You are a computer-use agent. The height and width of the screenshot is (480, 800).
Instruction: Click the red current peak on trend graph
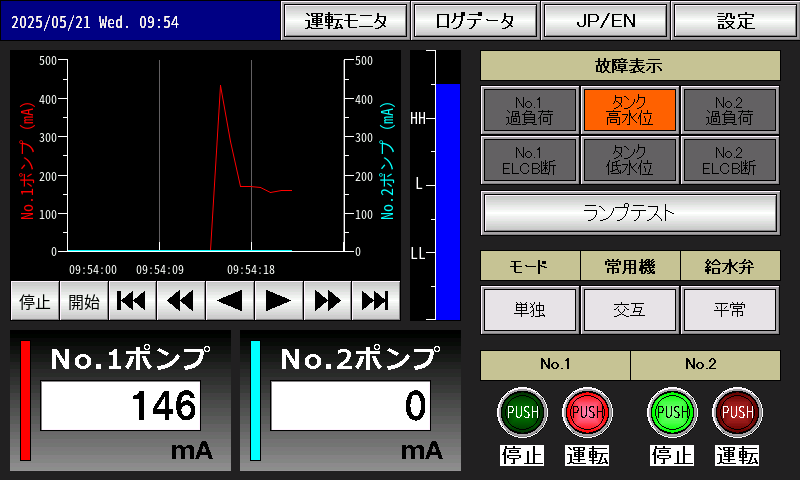click(x=220, y=86)
